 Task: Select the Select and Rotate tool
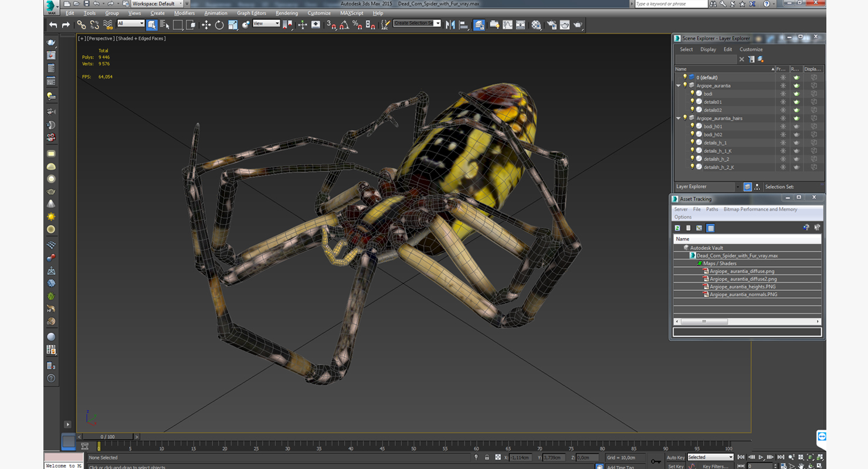coord(219,25)
